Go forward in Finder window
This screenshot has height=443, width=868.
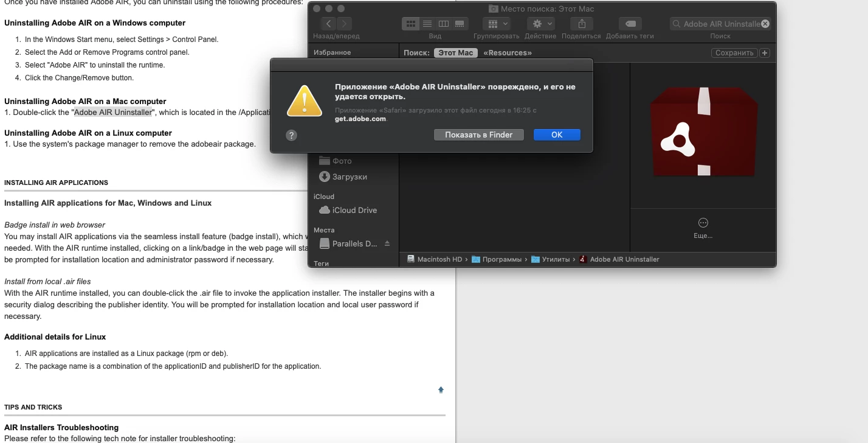pyautogui.click(x=345, y=24)
